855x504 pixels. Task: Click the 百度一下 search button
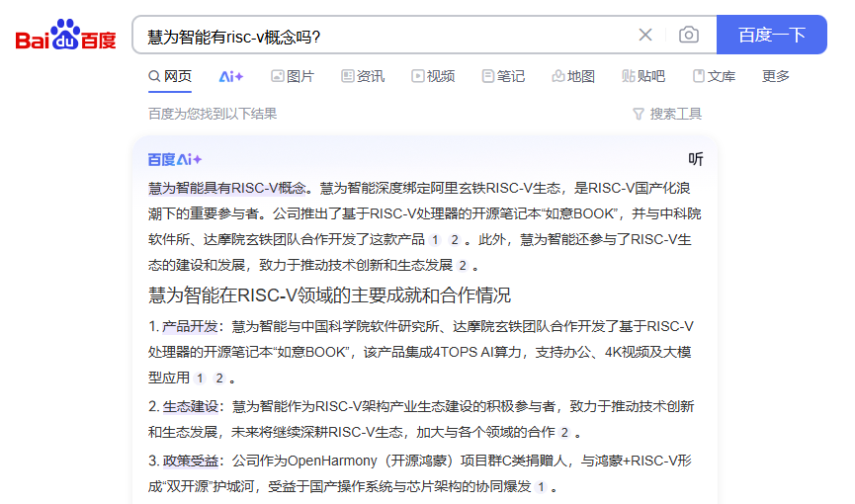(x=772, y=35)
